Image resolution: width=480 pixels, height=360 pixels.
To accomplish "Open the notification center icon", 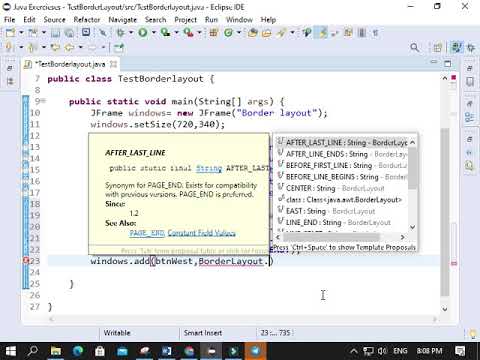I will tap(460, 351).
